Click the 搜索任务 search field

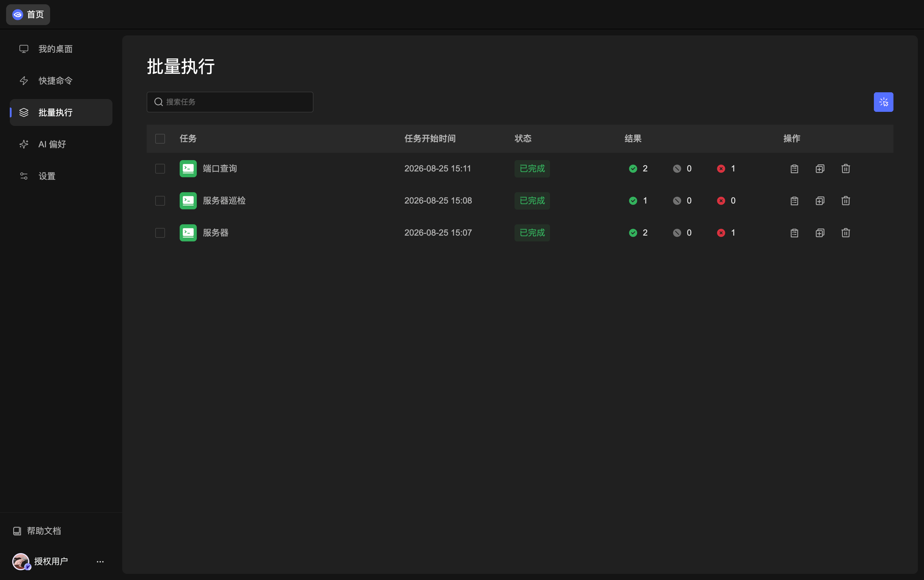click(x=230, y=102)
